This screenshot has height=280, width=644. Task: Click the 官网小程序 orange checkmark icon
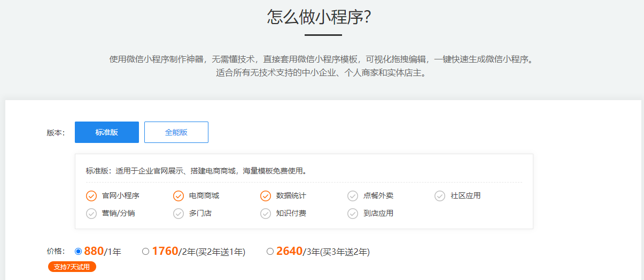coord(91,196)
